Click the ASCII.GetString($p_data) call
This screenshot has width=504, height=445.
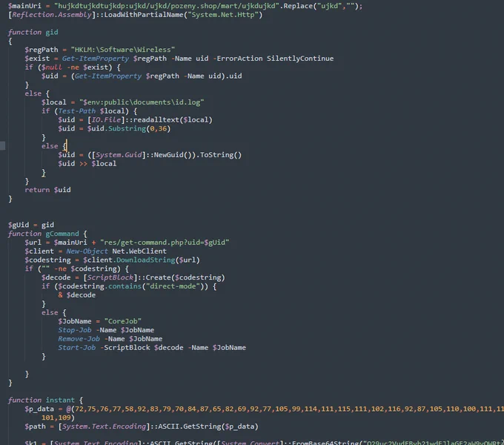(208, 426)
